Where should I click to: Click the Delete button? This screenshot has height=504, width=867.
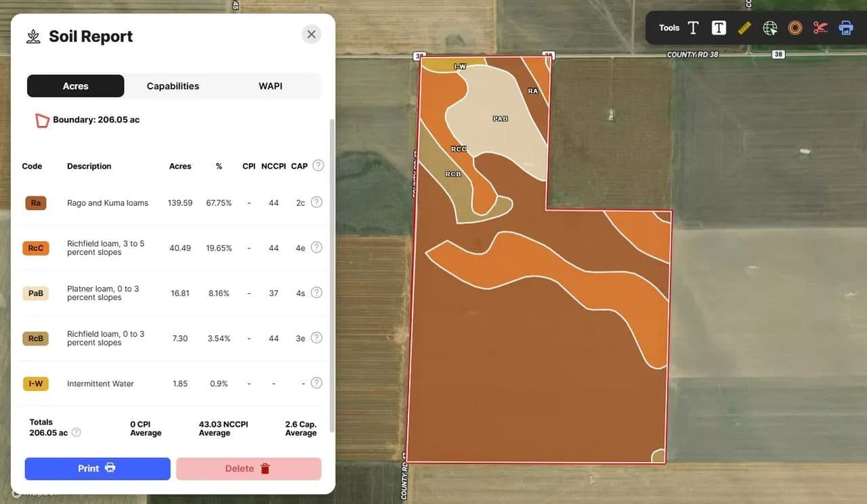pyautogui.click(x=248, y=469)
